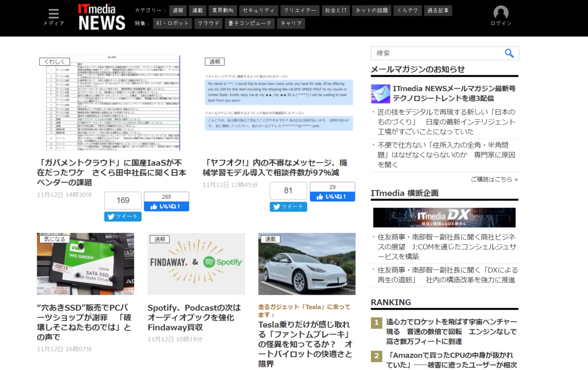Open J:COMを通じたコンシェルジュ article link
This screenshot has width=588, height=370.
446,247
